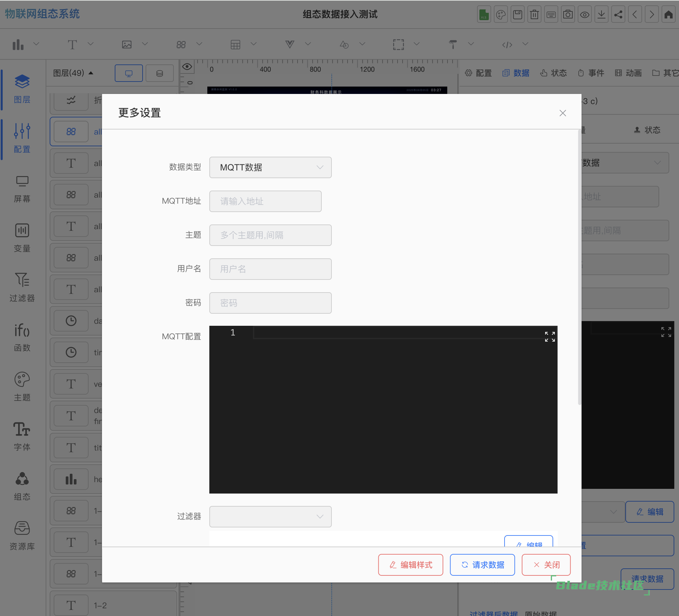The image size is (679, 616).
Task: Open the Excel XLS import icon
Action: pos(484,14)
